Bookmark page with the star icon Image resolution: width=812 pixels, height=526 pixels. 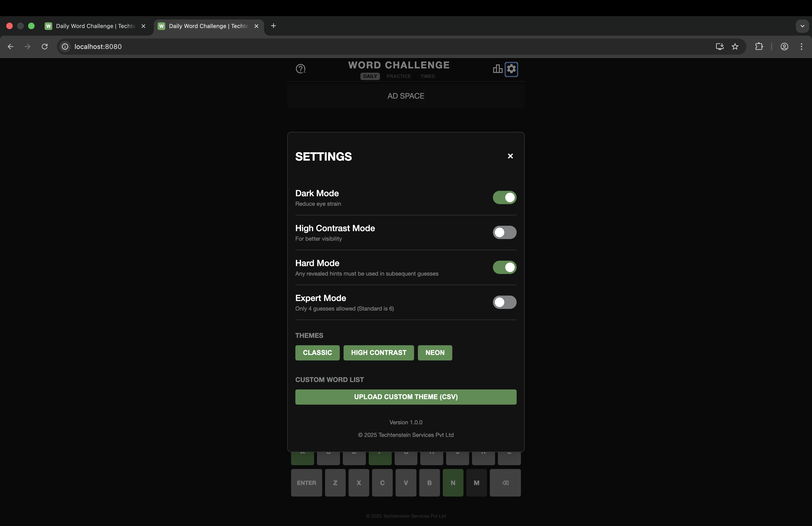tap(735, 46)
